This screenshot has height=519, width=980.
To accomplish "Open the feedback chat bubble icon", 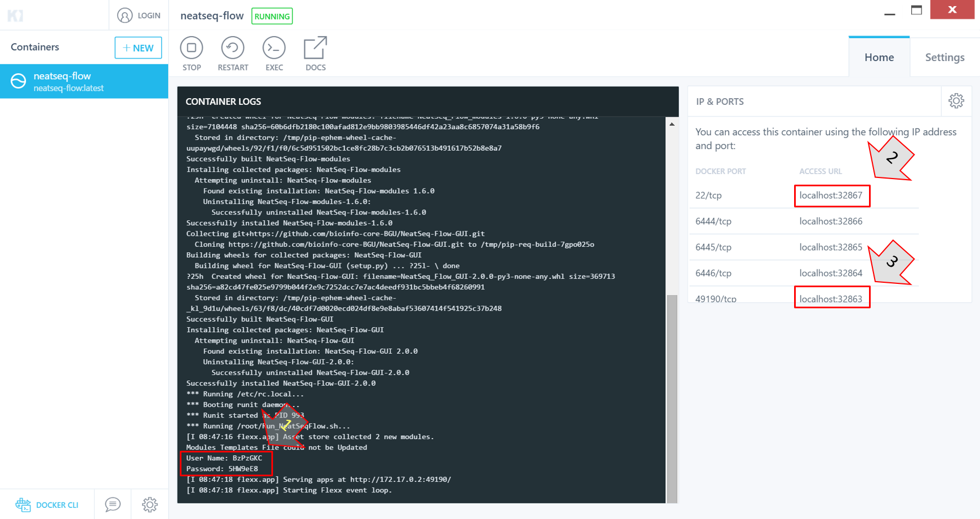I will [113, 505].
